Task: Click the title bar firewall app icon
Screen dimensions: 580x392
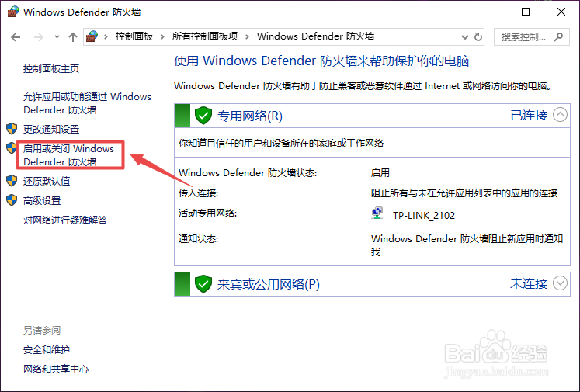Action: pos(13,12)
